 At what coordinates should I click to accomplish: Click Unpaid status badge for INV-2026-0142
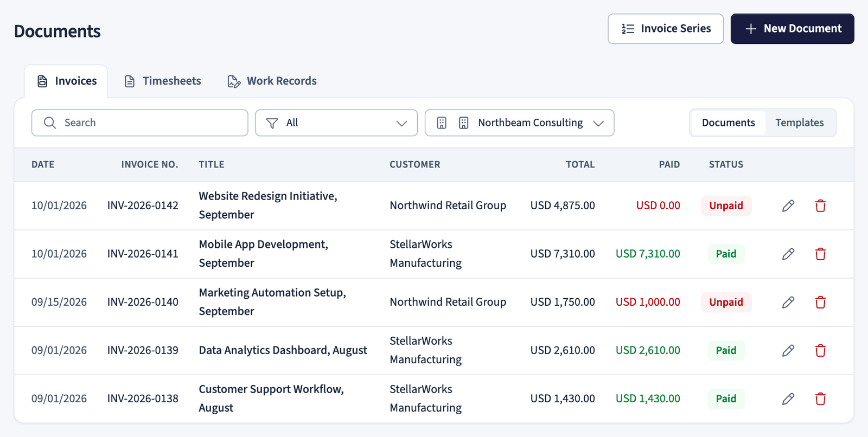726,205
